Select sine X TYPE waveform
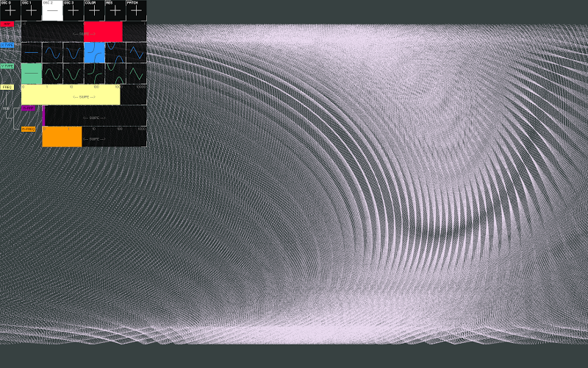This screenshot has width=588, height=368. (52, 52)
